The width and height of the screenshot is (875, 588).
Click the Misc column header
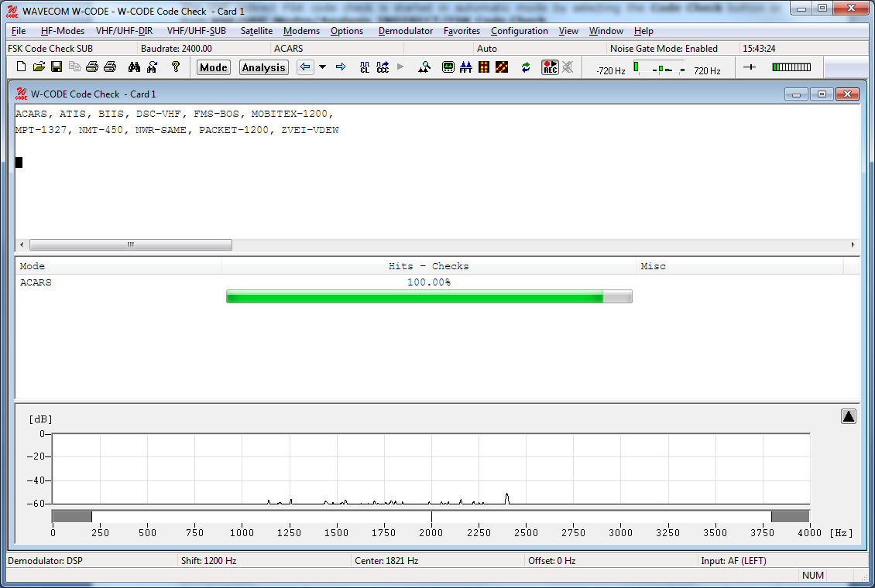(x=739, y=266)
